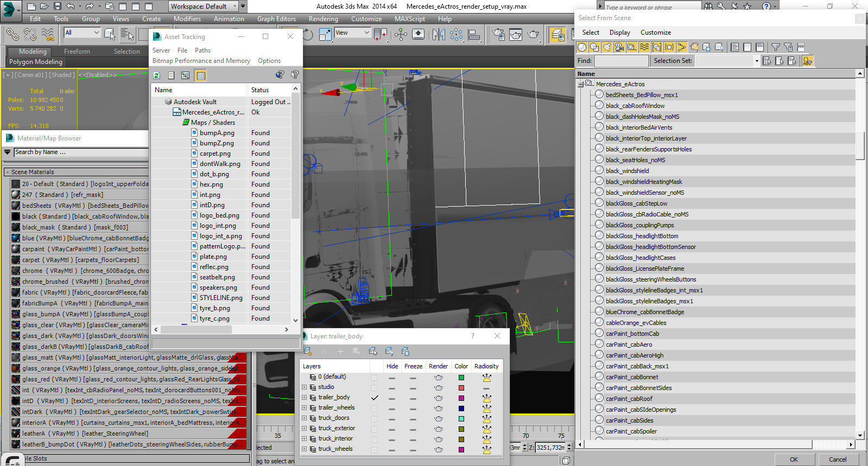
Task: Open the Rendering menu
Action: (323, 18)
